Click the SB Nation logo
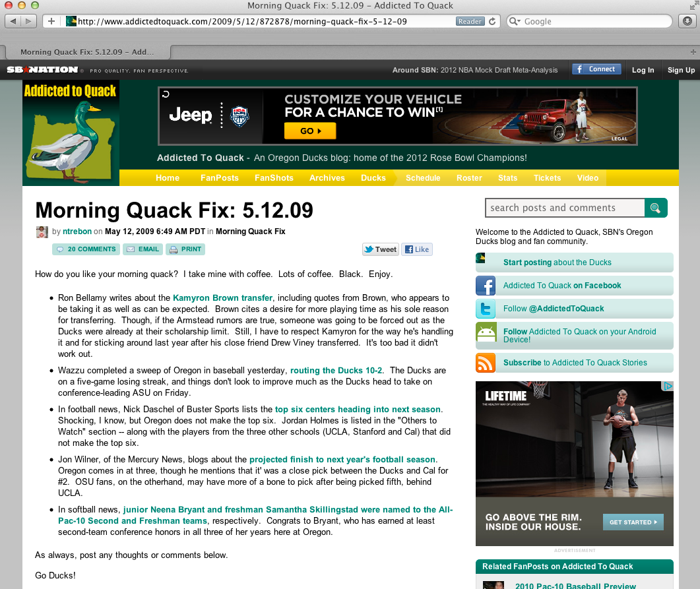Screen dimensions: 700x589 tap(42, 70)
